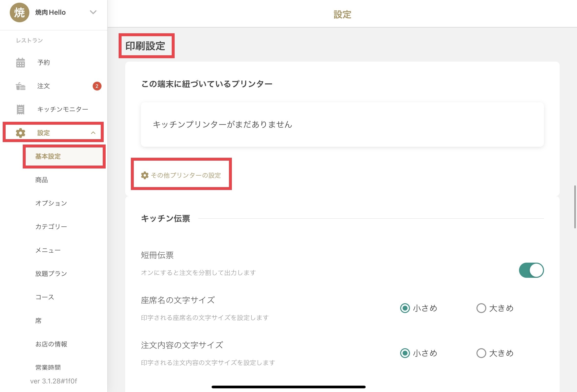
Task: Select 大きめ for 注文内容の文字サイズ
Action: pyautogui.click(x=481, y=353)
